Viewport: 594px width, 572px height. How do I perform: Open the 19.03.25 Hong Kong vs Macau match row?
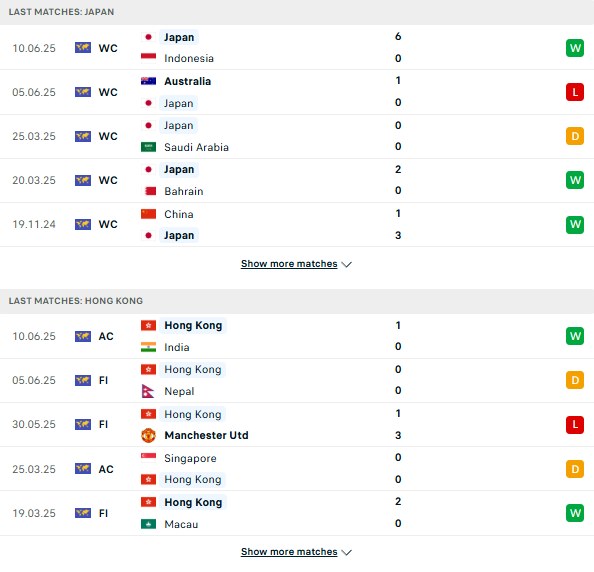pyautogui.click(x=297, y=513)
